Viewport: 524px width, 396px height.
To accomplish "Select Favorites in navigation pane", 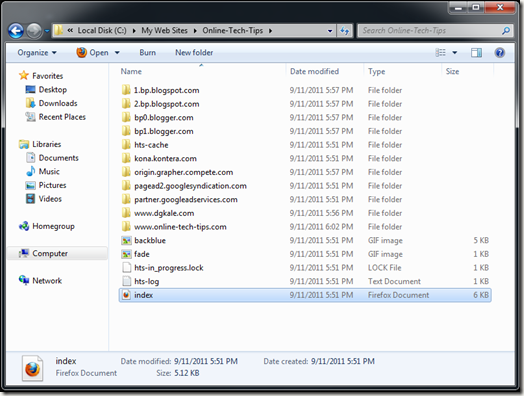I will click(x=41, y=76).
